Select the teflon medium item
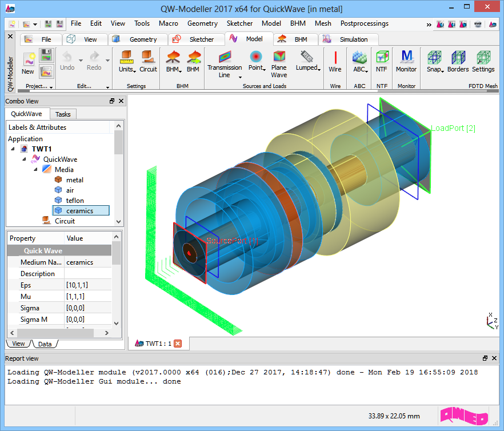This screenshot has height=431, width=504. [x=74, y=201]
